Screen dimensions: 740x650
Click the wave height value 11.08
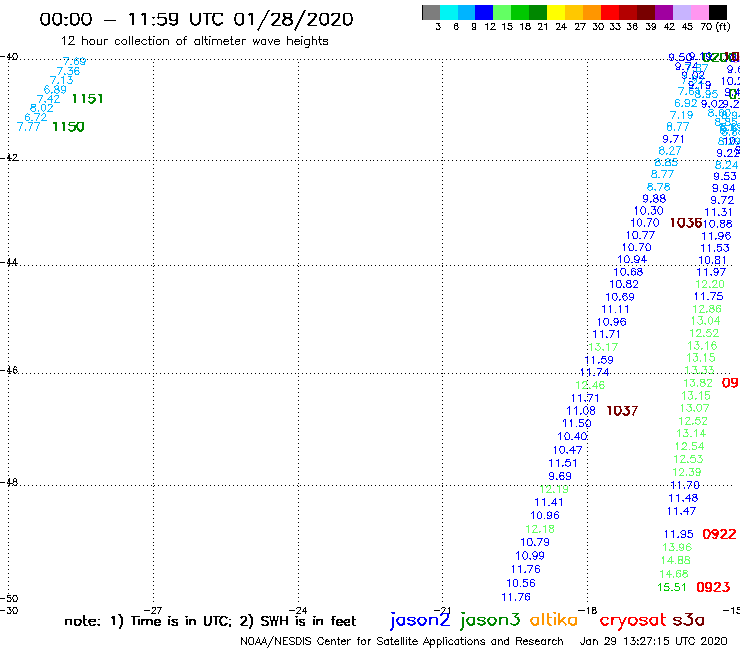tap(581, 411)
